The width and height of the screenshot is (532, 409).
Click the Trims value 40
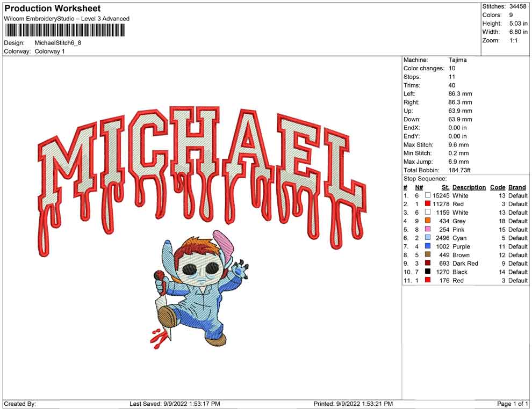coord(452,85)
